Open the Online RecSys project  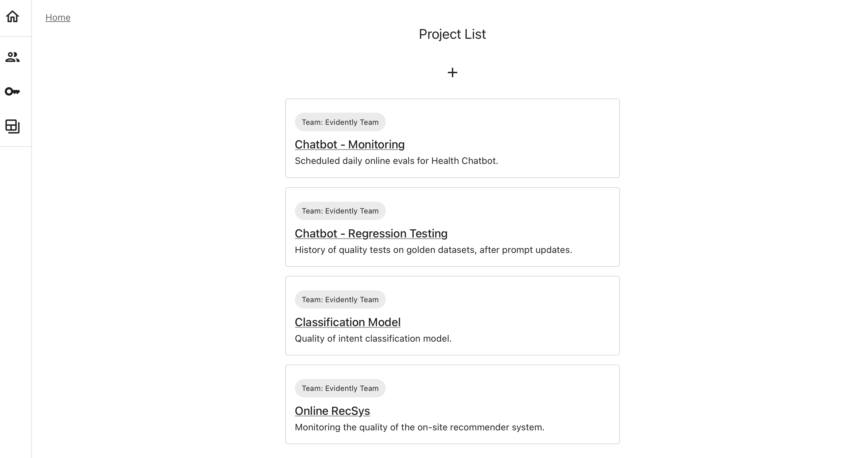(332, 411)
